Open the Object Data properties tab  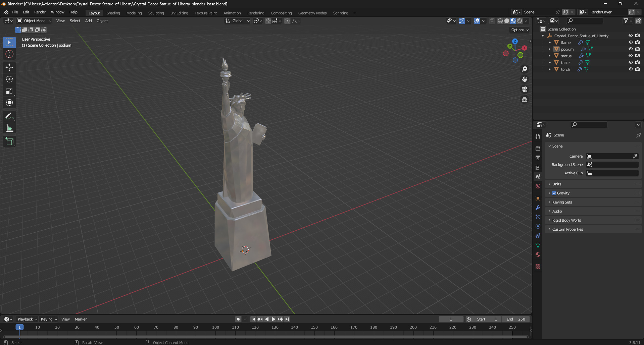(538, 245)
